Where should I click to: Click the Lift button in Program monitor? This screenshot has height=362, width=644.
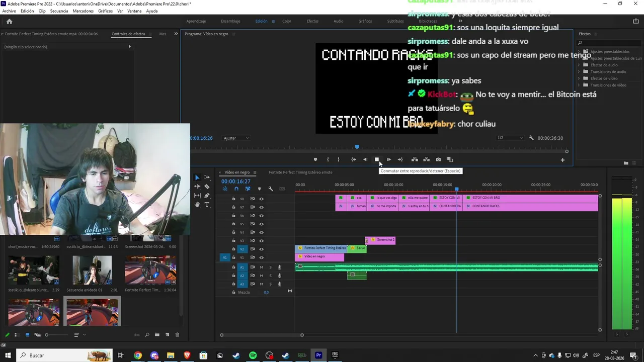[415, 159]
